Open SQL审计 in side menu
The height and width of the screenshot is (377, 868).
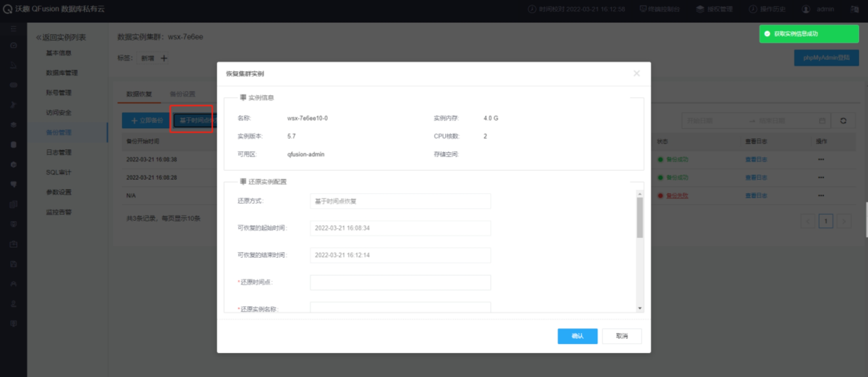(x=59, y=172)
